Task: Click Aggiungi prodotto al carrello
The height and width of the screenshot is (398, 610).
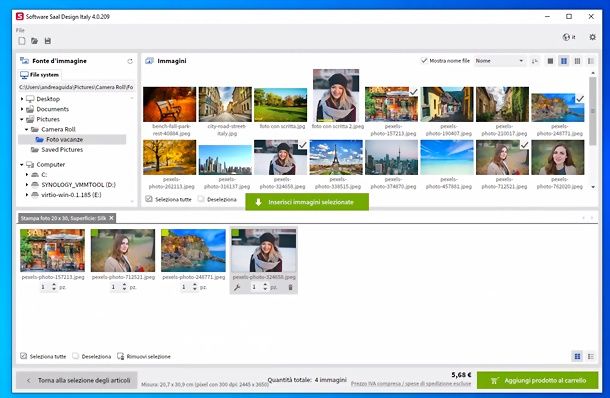Action: [x=538, y=380]
